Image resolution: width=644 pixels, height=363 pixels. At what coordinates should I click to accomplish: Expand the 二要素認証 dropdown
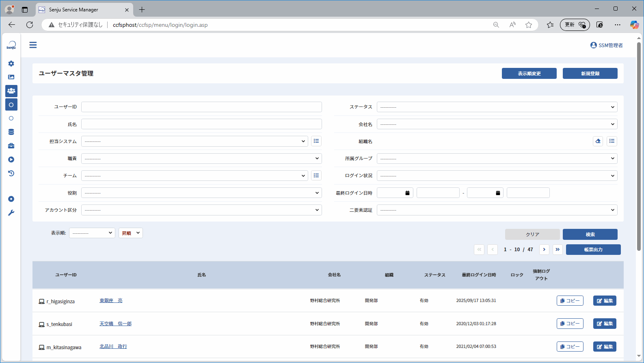[x=497, y=210]
